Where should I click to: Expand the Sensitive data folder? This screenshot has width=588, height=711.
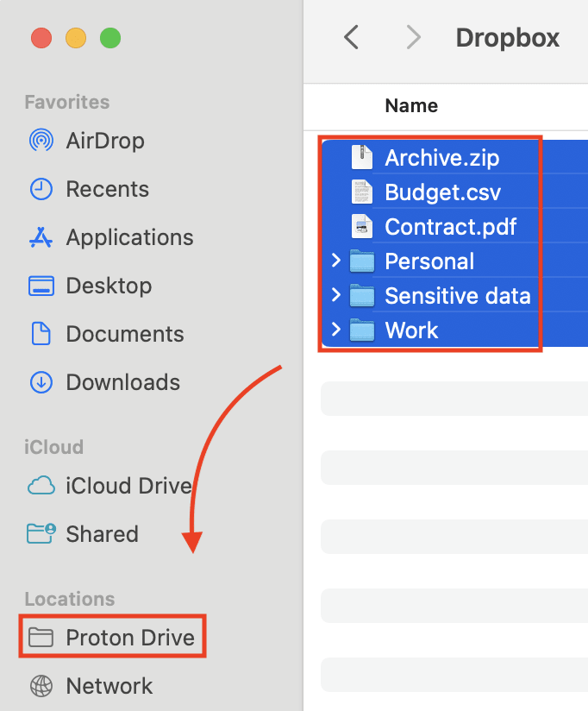coord(335,295)
